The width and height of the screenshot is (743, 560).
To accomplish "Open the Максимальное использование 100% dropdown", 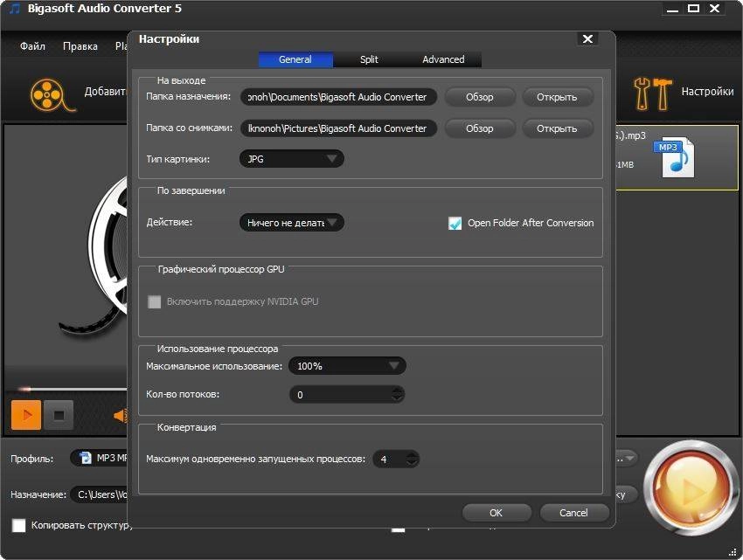I will [x=347, y=366].
